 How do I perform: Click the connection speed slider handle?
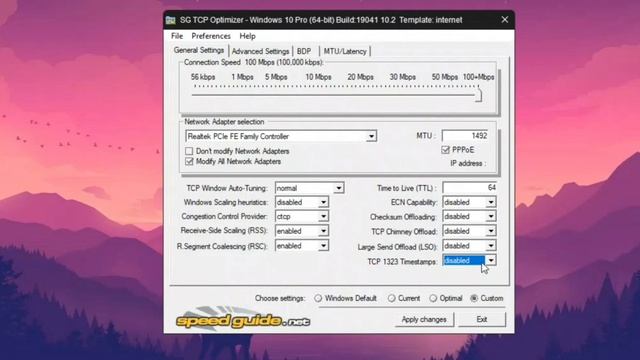pyautogui.click(x=478, y=96)
